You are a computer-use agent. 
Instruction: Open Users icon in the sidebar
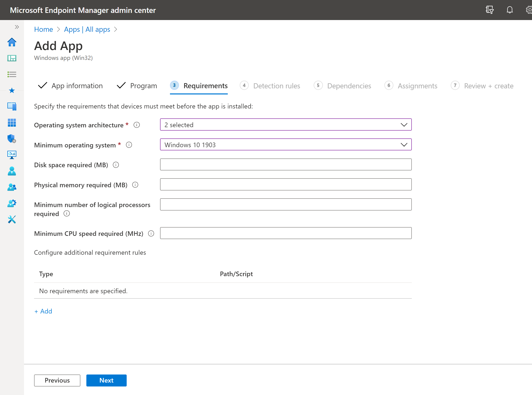tap(12, 171)
